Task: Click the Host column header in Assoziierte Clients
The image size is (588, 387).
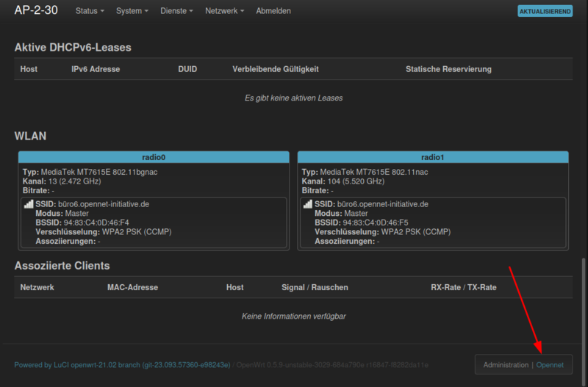Action: pos(234,287)
